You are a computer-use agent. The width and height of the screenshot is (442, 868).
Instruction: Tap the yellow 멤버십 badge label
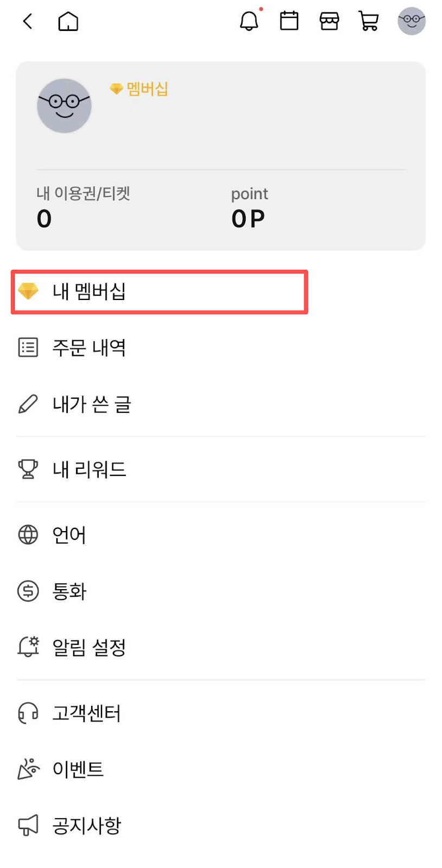pyautogui.click(x=139, y=89)
